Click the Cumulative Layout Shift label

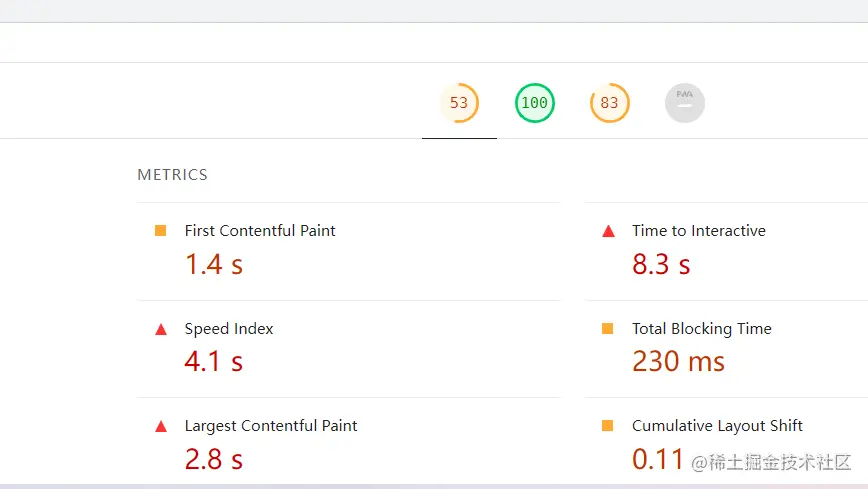[x=717, y=426]
